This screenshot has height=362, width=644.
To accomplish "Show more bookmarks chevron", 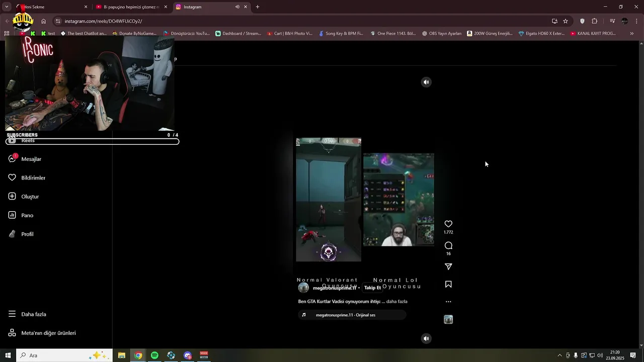I will pyautogui.click(x=632, y=34).
